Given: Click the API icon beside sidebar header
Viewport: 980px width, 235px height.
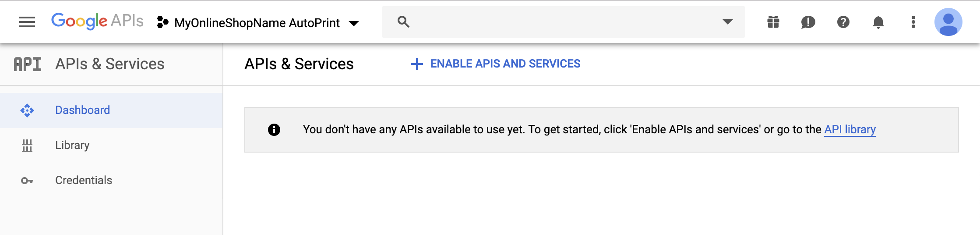Looking at the screenshot, I should [28, 64].
